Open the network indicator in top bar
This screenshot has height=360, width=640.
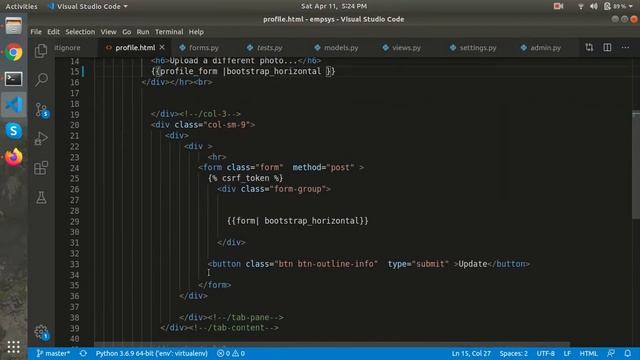tap(580, 6)
